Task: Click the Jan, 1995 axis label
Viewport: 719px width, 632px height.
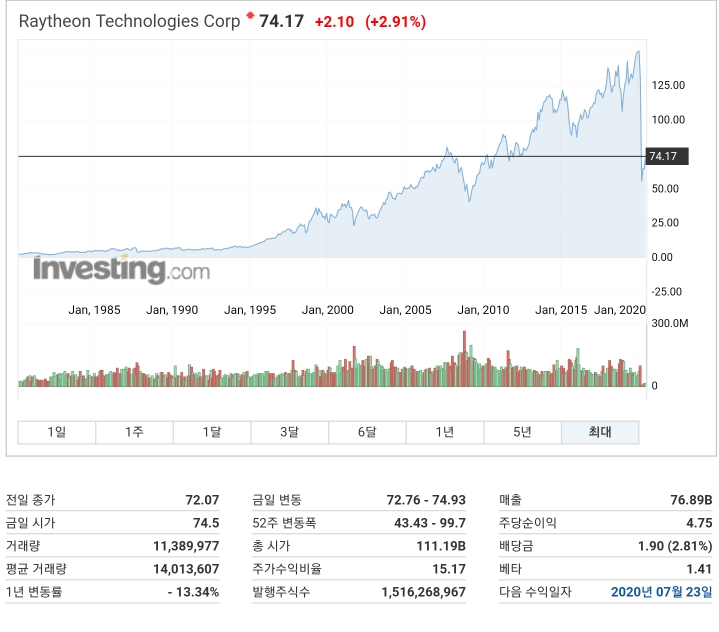Action: point(250,310)
